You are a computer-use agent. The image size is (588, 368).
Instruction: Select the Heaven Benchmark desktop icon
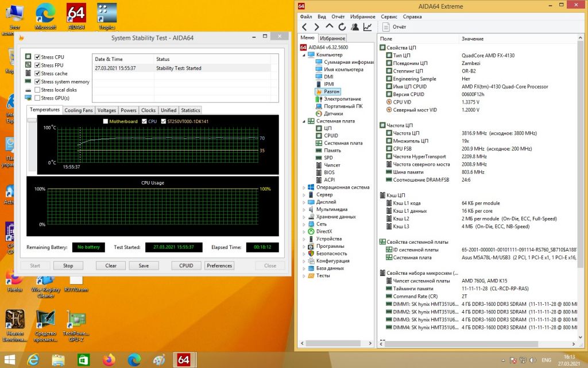pyautogui.click(x=15, y=325)
